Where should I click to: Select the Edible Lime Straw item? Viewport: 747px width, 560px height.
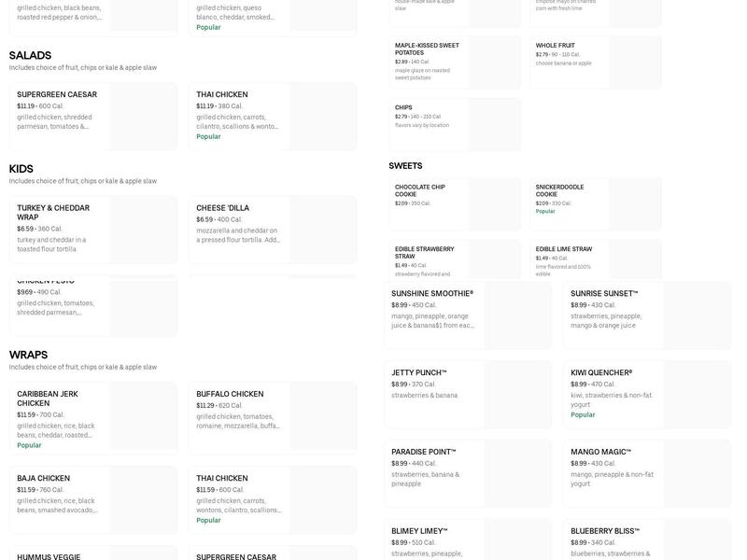(595, 259)
